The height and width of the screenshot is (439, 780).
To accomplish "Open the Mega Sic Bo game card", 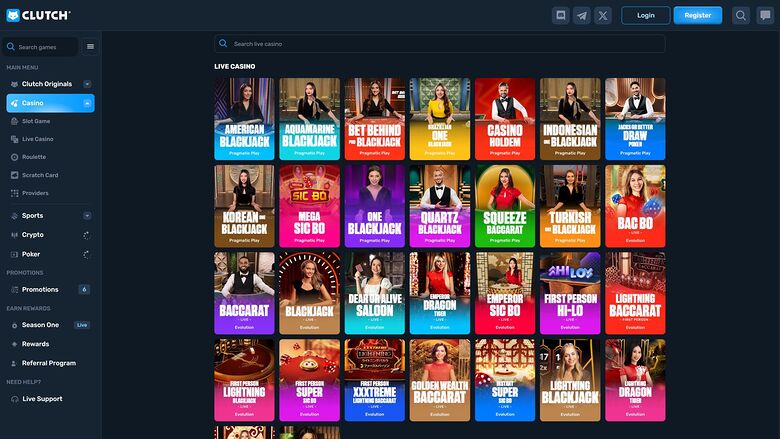I will (x=309, y=206).
